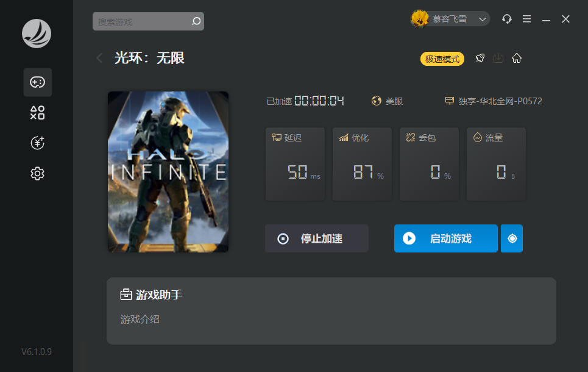The image size is (588, 372).
Task: Click the rocket boost icon
Action: point(480,58)
